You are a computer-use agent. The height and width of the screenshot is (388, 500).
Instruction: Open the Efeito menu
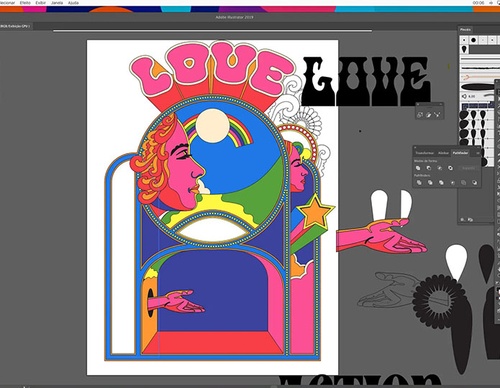[x=25, y=3]
